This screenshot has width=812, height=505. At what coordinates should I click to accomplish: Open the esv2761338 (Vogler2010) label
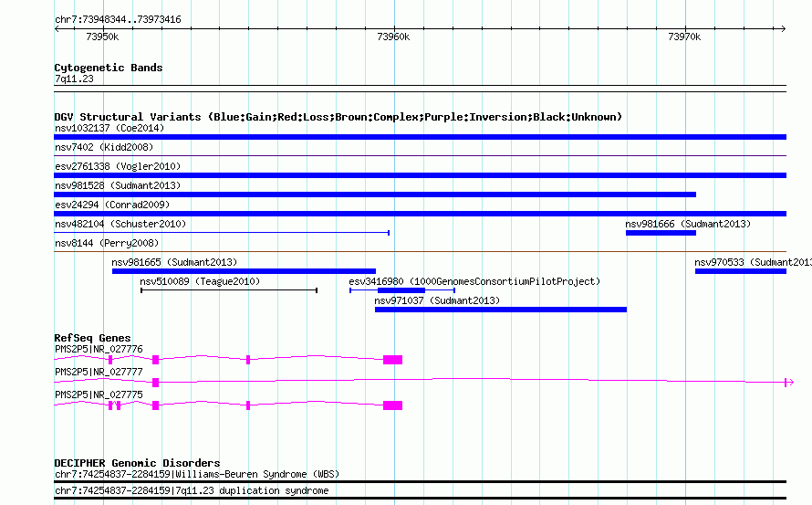[118, 166]
